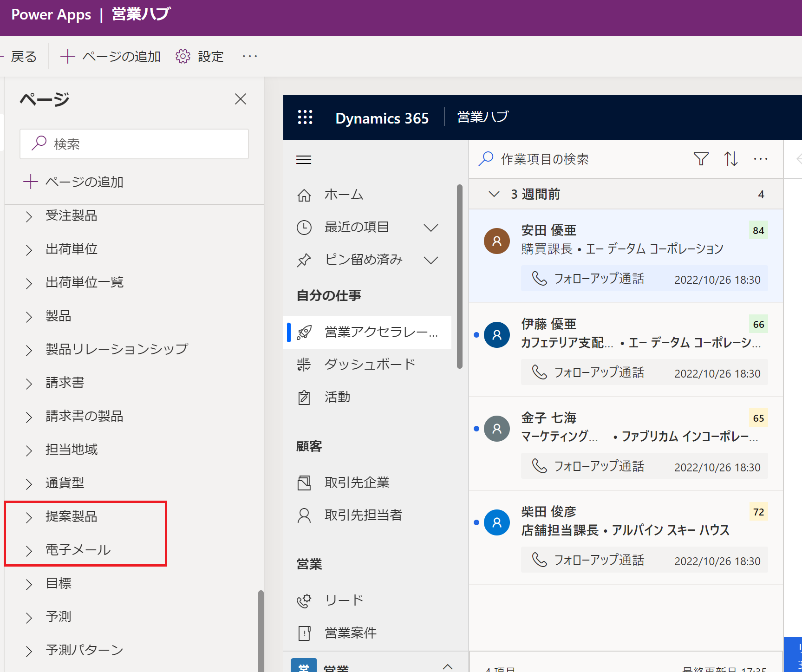Screen dimensions: 802x672
Task: Click the ピン留め済み pin icon
Action: 304,260
